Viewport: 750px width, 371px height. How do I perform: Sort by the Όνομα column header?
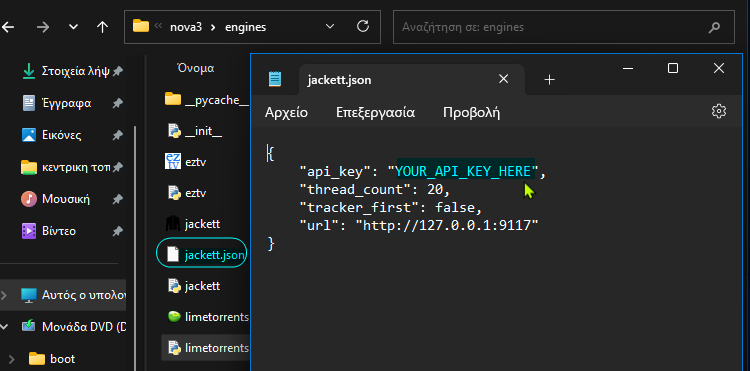coord(196,68)
